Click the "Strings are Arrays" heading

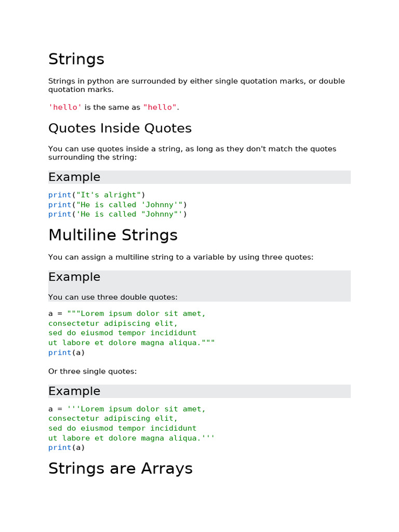[x=120, y=469]
